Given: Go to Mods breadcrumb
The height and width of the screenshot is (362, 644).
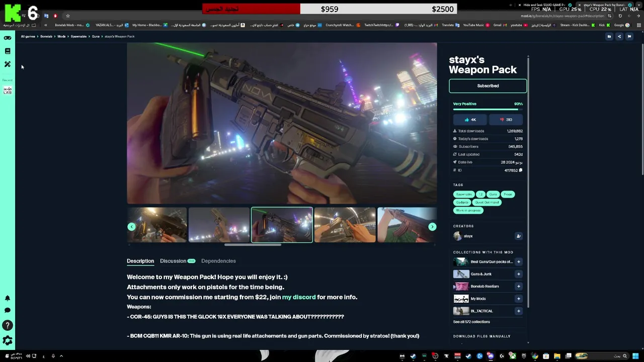Looking at the screenshot, I should click(x=61, y=36).
